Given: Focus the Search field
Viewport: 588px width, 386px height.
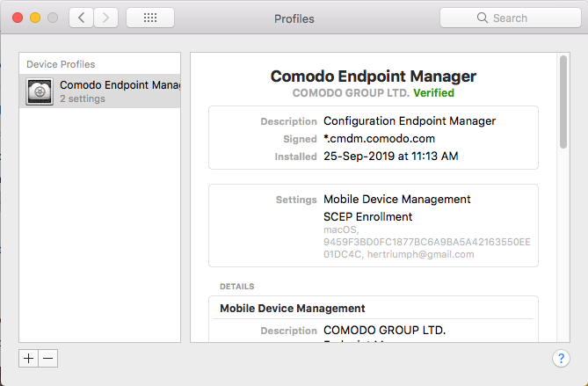Looking at the screenshot, I should click(x=511, y=18).
